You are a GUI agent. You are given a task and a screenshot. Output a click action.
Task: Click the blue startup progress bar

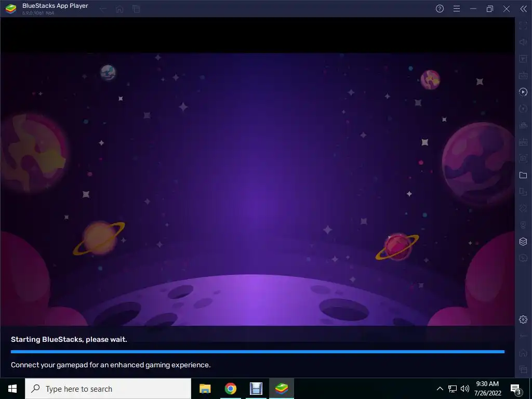pyautogui.click(x=258, y=352)
